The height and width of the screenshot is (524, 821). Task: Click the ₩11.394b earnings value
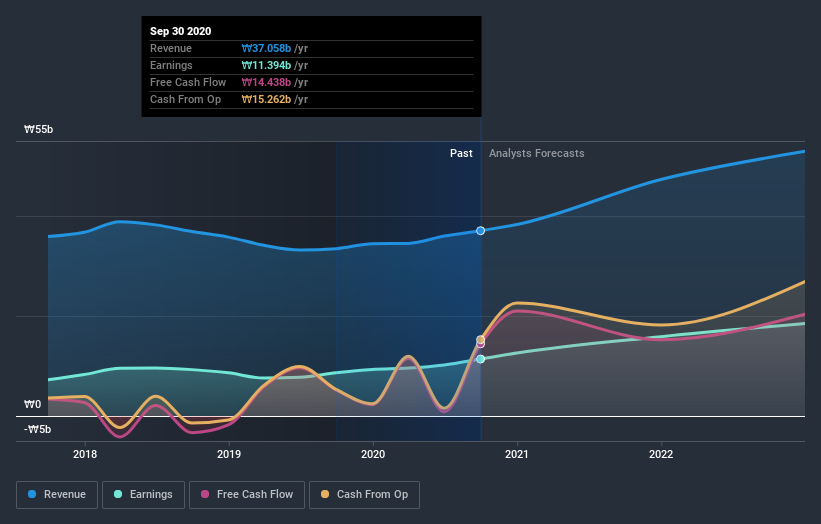(266, 65)
